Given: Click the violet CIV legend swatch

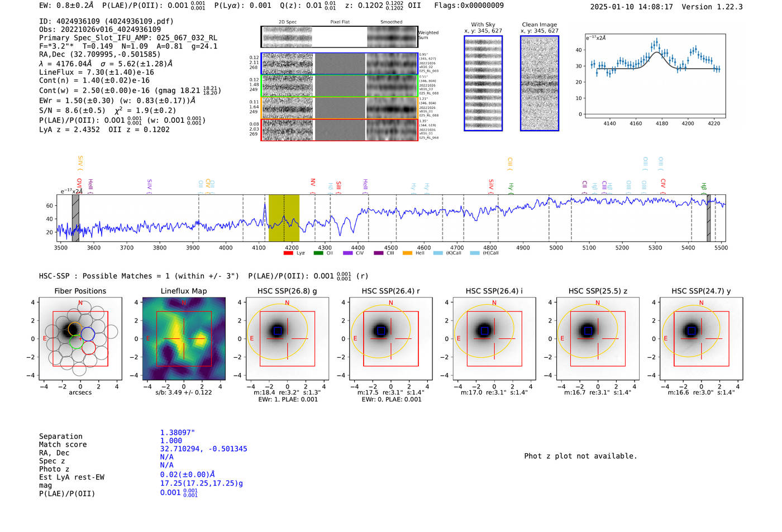Looking at the screenshot, I should (348, 253).
